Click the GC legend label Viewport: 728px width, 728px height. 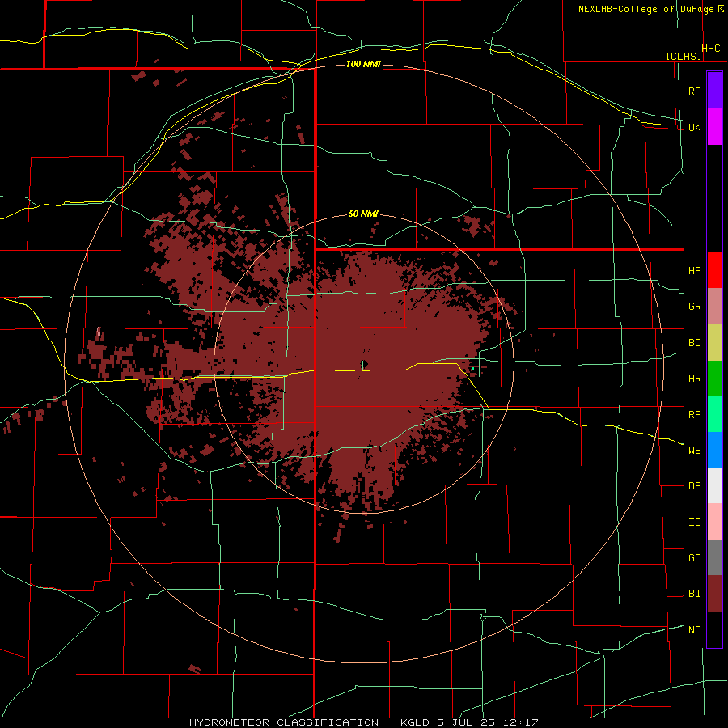click(x=694, y=558)
